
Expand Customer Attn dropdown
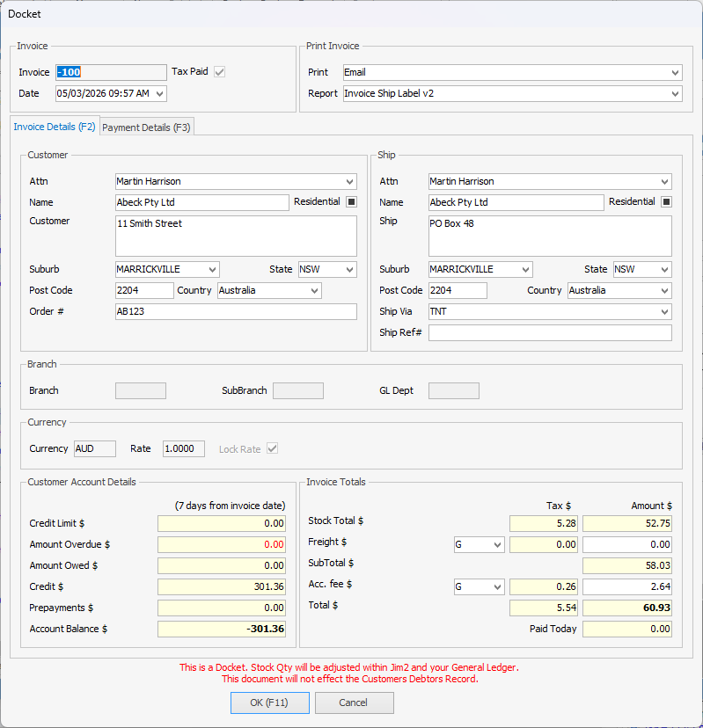350,181
